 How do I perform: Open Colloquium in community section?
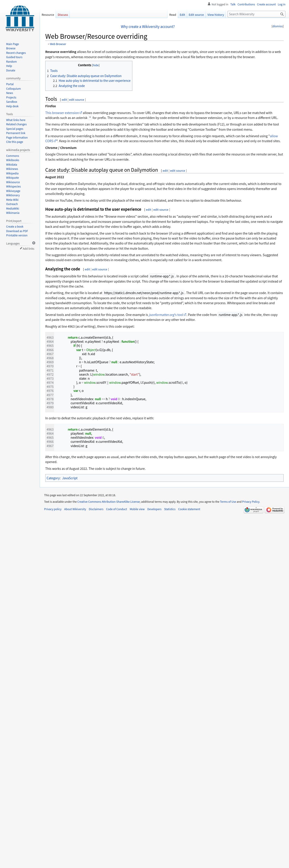coord(14,89)
